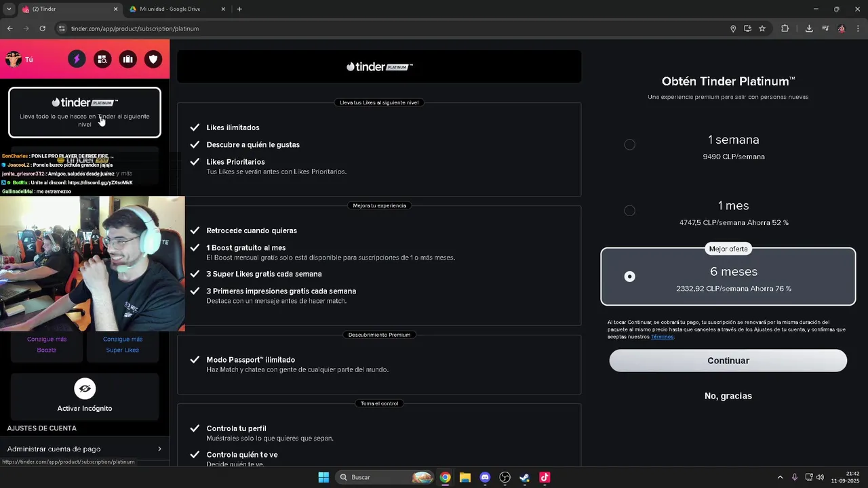This screenshot has width=868, height=488.
Task: Open TikTok app from taskbar
Action: coord(545,477)
